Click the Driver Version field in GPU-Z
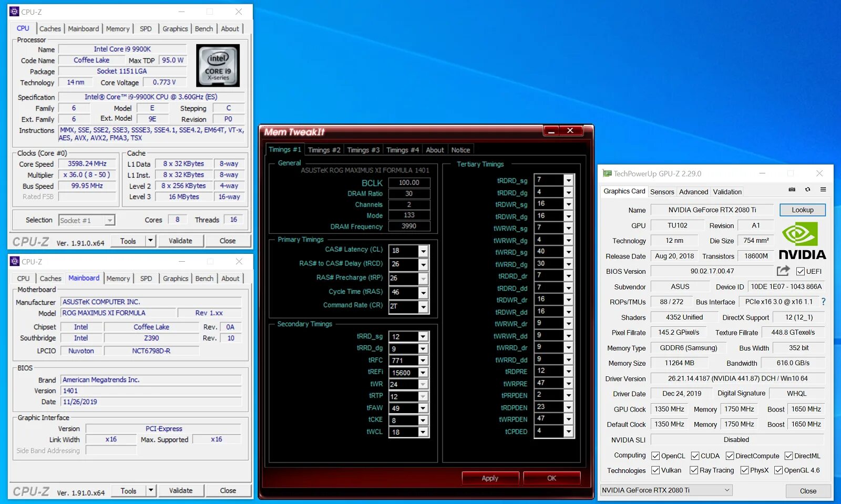This screenshot has width=841, height=504. pos(737,378)
